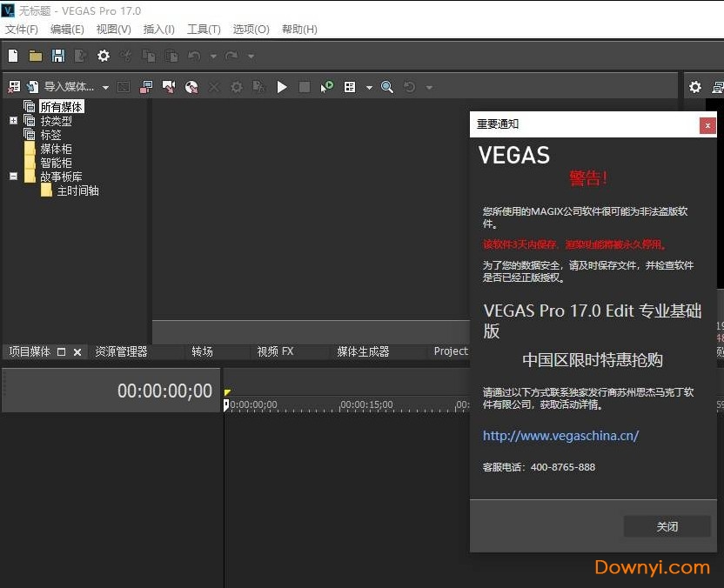Viewport: 724px width, 588px height.
Task: Click the 00:00:15;00 mark on timeline ruler
Action: (x=366, y=405)
